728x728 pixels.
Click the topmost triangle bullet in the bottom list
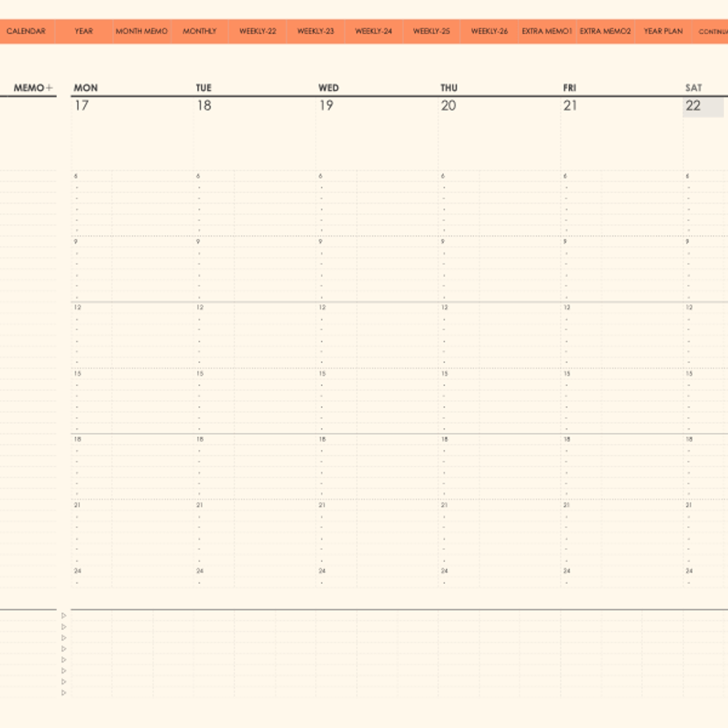[x=64, y=616]
